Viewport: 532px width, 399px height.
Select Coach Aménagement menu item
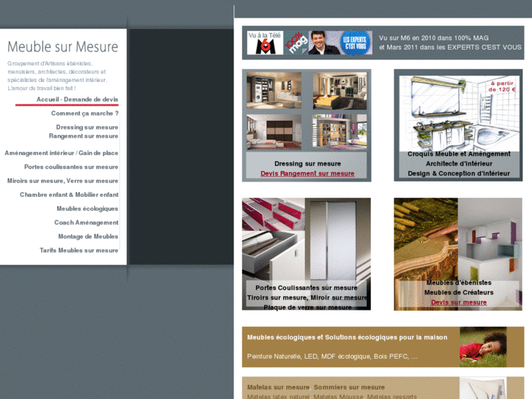(x=86, y=223)
